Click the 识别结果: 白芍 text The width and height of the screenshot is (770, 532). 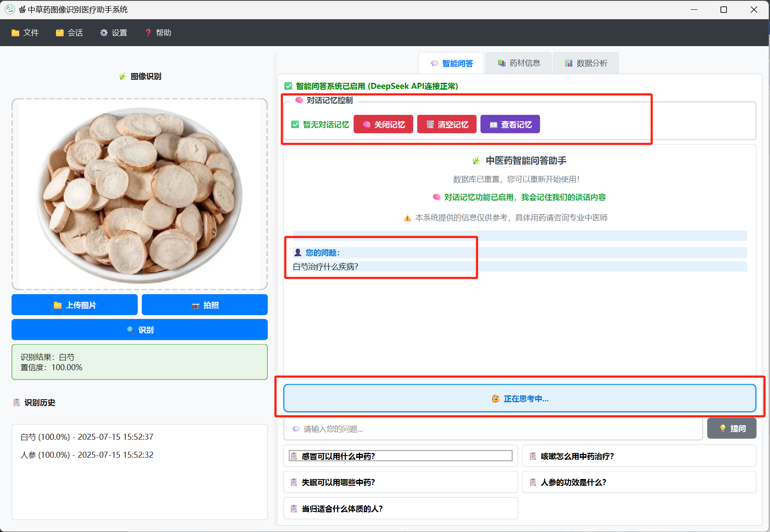pos(47,357)
